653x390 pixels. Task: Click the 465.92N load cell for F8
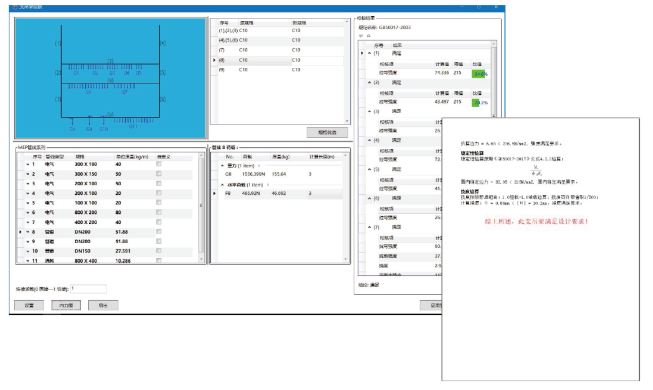252,193
